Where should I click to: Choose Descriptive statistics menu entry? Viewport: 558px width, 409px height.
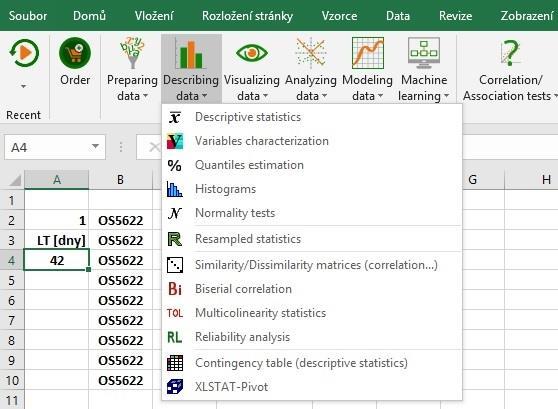(312, 117)
